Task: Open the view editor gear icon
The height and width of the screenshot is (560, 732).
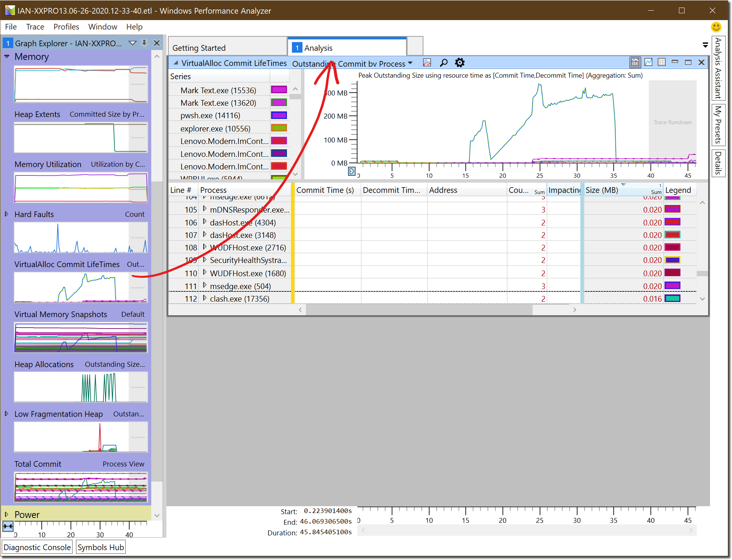Action: coord(459,63)
